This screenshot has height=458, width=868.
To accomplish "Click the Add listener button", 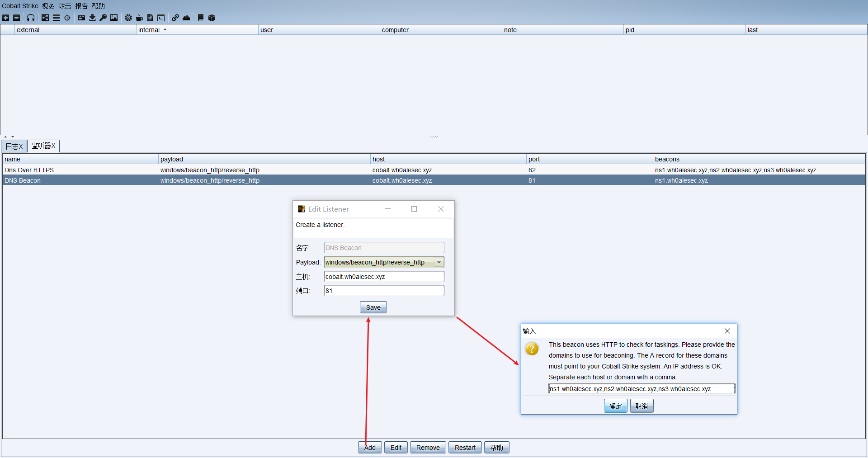I will (370, 448).
